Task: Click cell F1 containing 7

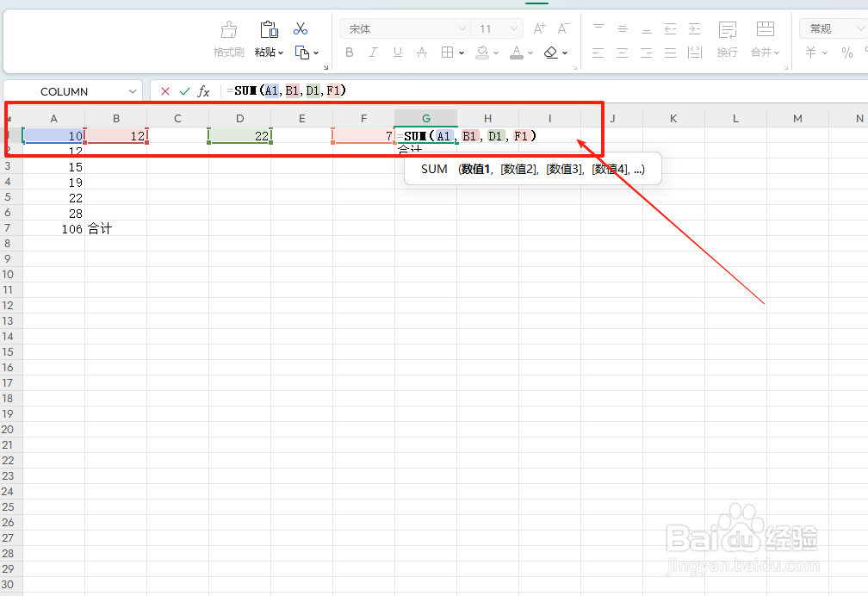Action: coord(363,136)
